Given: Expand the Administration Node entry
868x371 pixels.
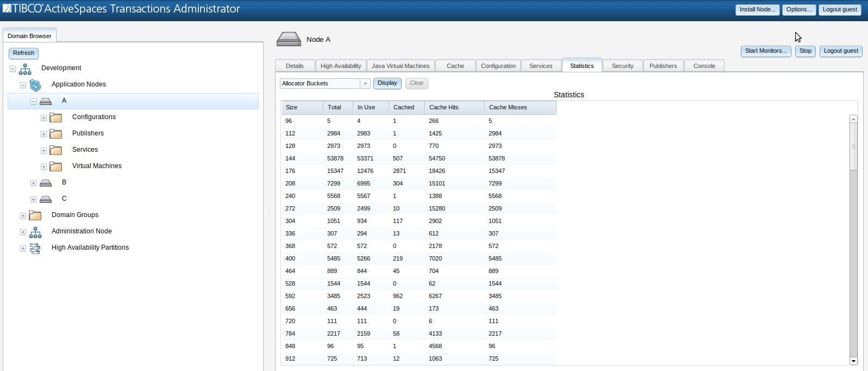Looking at the screenshot, I should click(x=23, y=232).
